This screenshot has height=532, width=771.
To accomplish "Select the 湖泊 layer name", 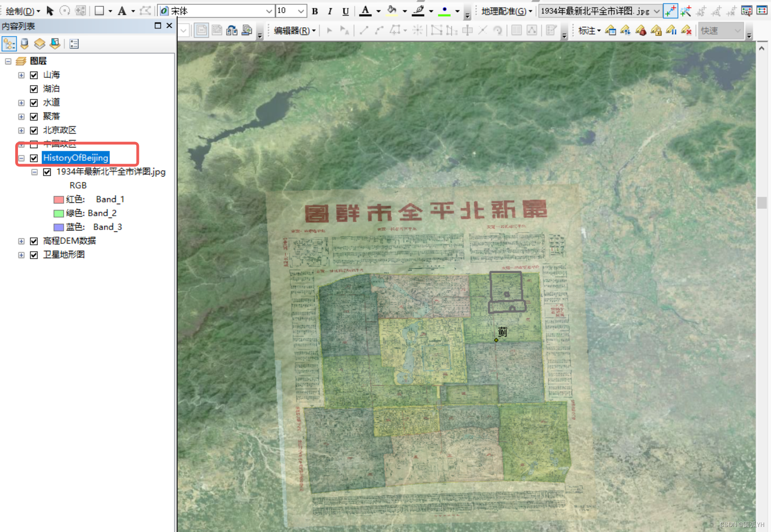I will [x=51, y=89].
